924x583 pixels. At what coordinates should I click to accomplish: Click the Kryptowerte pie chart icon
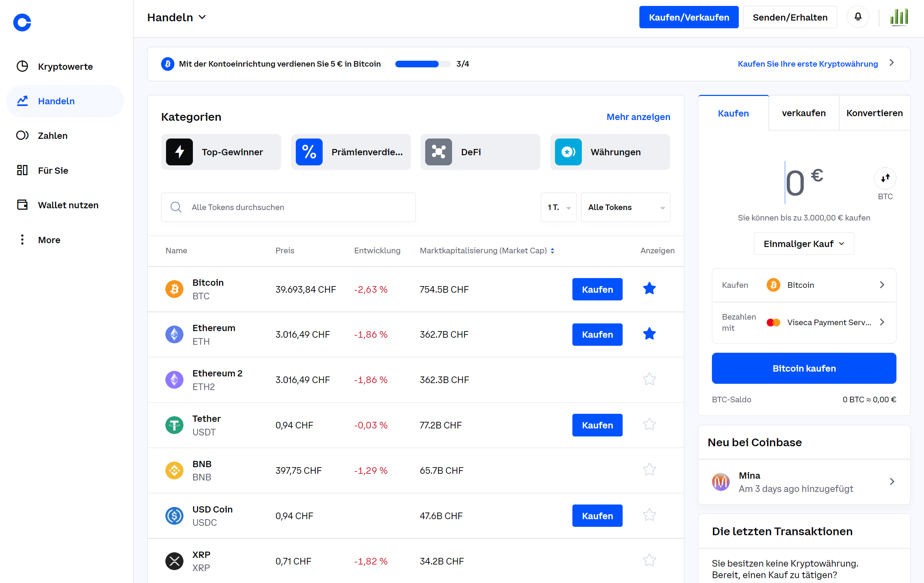22,66
